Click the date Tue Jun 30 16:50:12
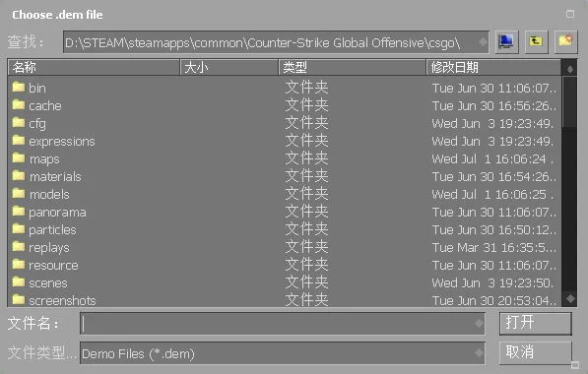The width and height of the screenshot is (588, 374). click(x=493, y=230)
